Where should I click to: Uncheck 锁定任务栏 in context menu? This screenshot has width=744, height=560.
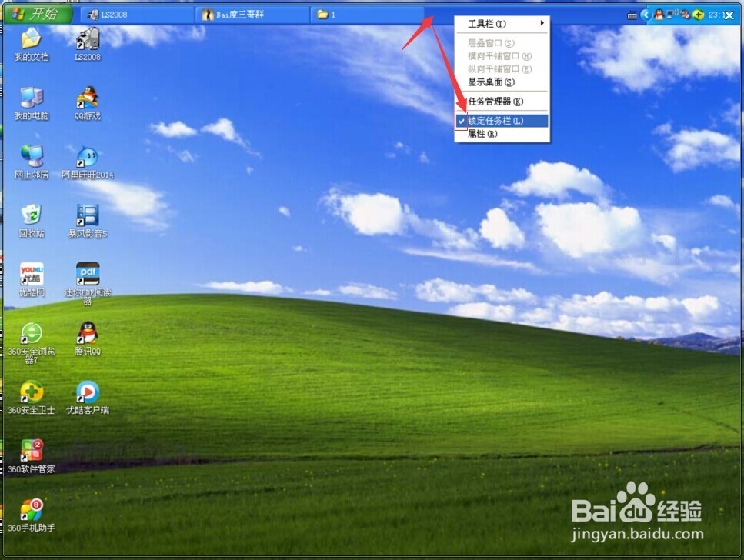(502, 121)
